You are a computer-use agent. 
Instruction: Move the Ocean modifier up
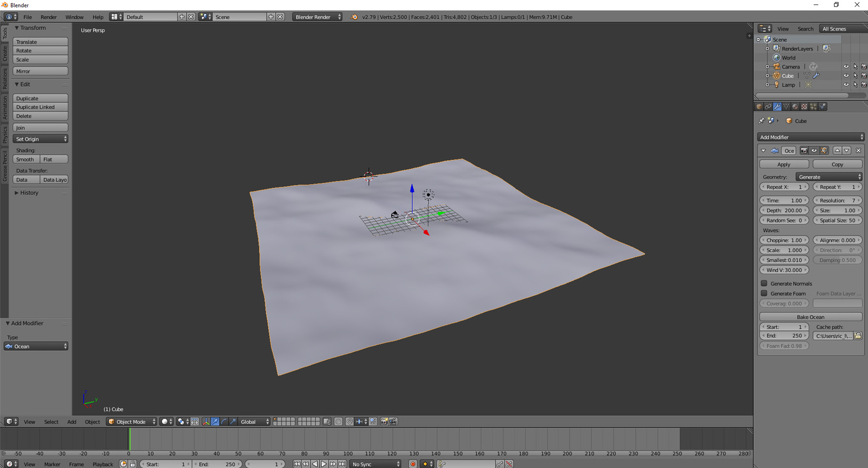pos(837,150)
